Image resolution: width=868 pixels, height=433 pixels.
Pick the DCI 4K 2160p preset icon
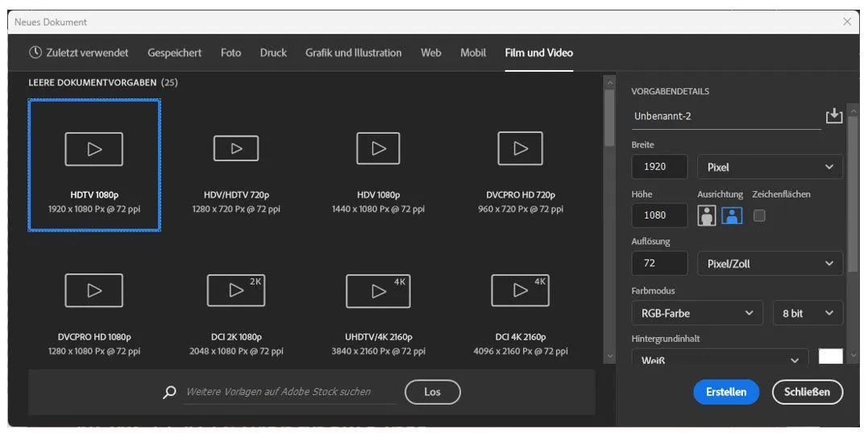pos(520,290)
